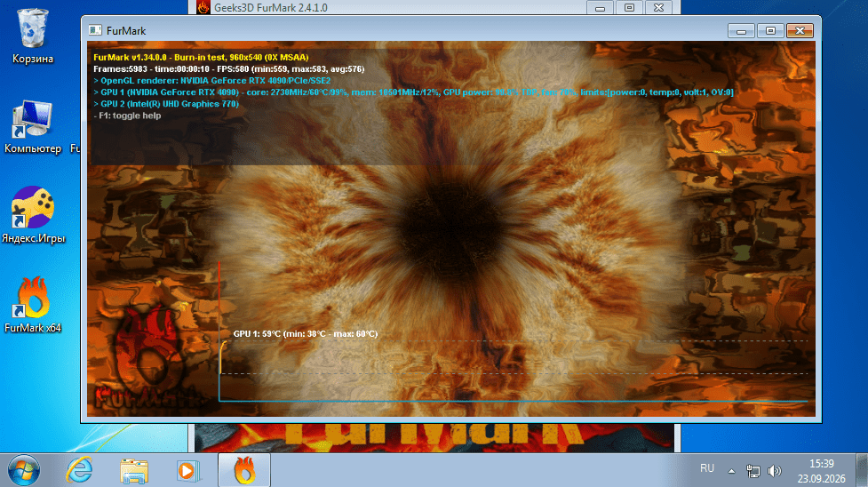This screenshot has height=487, width=868.
Task: Open the Корзина recycle bin icon
Action: (x=33, y=36)
